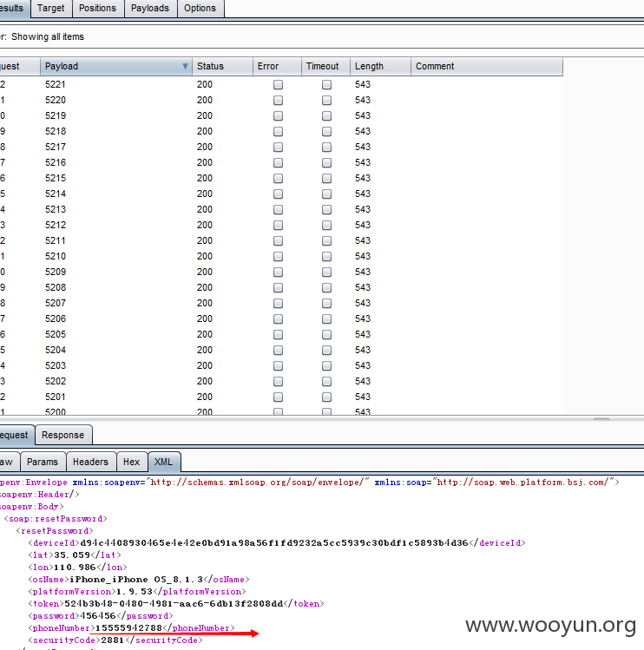Image resolution: width=644 pixels, height=650 pixels.
Task: Sort by the Status column header
Action: (x=222, y=66)
